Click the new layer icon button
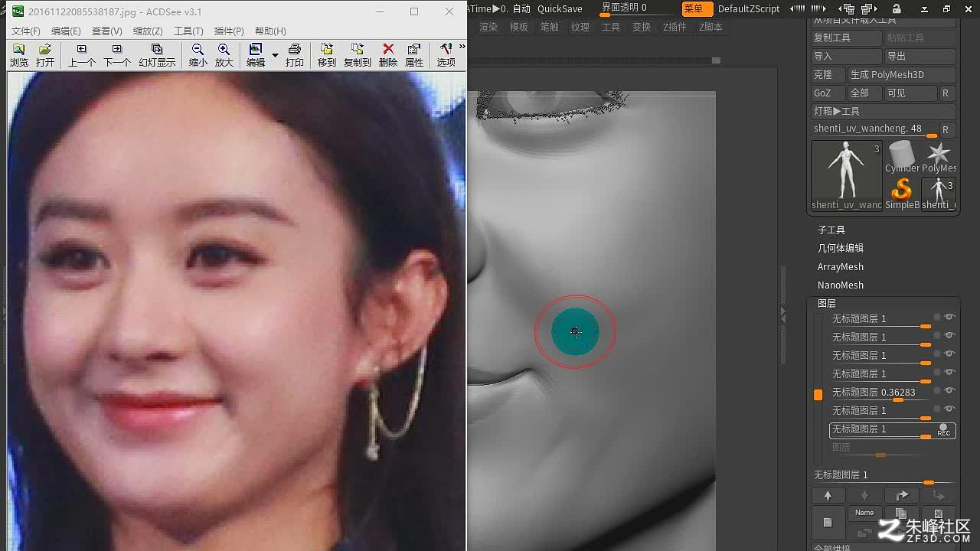Image resolution: width=980 pixels, height=551 pixels. point(828,522)
